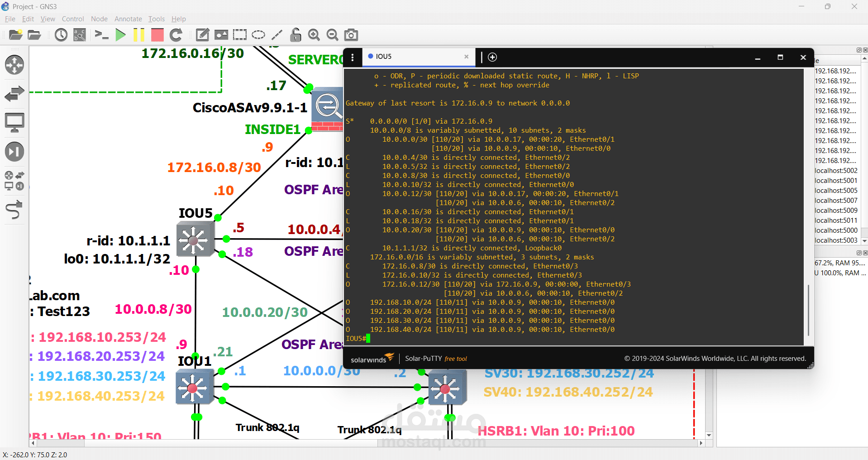Open the Tools menu
This screenshot has height=460, width=868.
157,19
